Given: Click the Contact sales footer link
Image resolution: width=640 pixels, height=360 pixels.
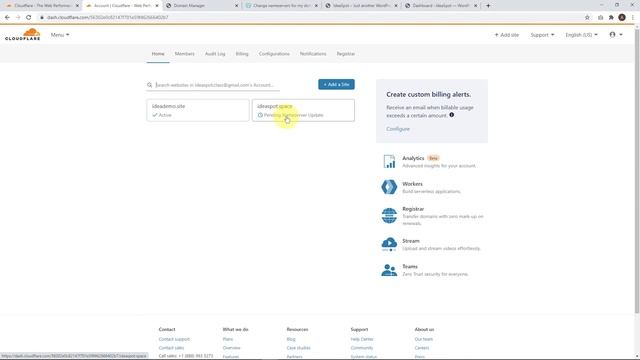Looking at the screenshot, I should click(171, 348).
